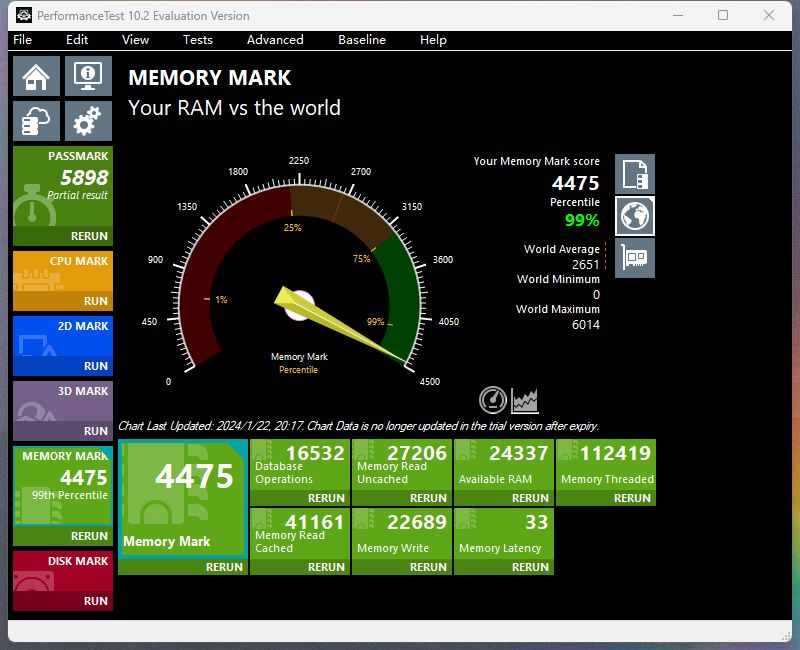Click the save results document icon
The width and height of the screenshot is (800, 650).
point(635,174)
